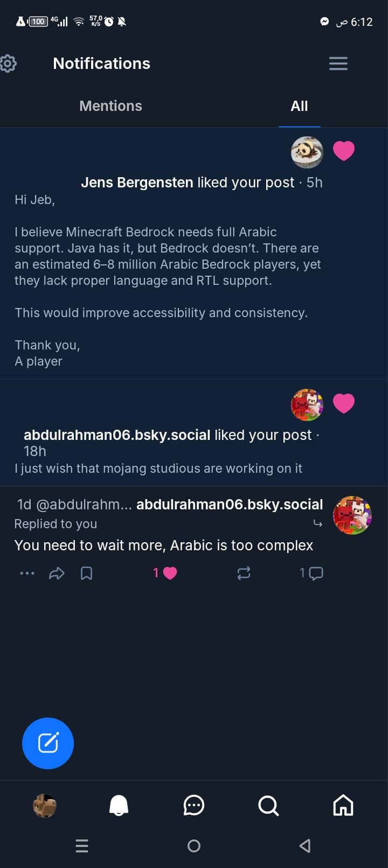Go to the Home feed
388x868 pixels.
click(x=343, y=806)
